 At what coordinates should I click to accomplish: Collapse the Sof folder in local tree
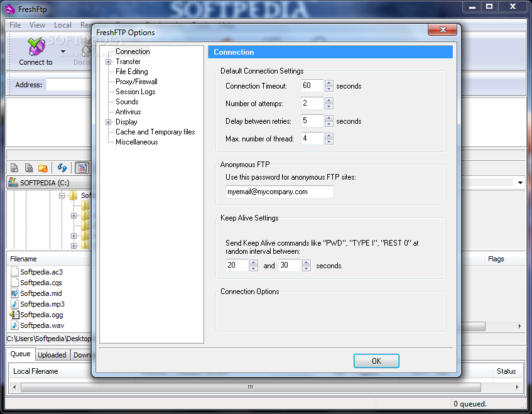(x=62, y=195)
